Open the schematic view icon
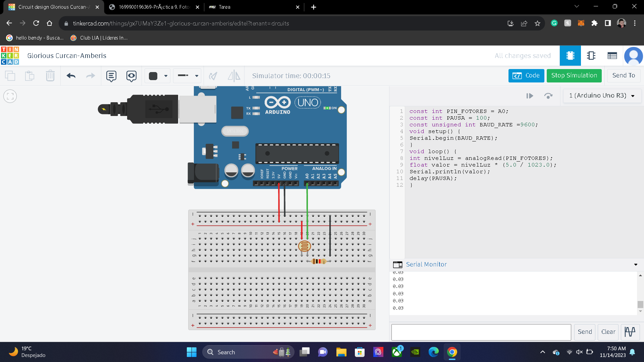This screenshot has height=362, width=644. click(x=591, y=56)
